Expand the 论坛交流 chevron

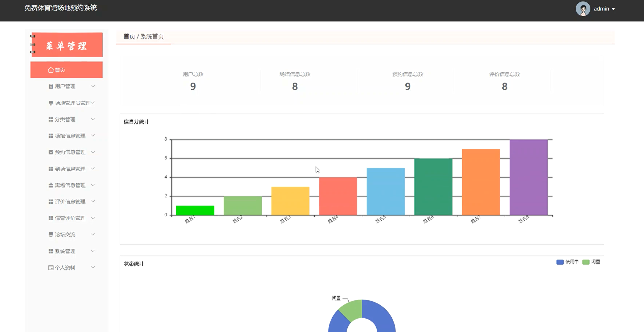93,234
